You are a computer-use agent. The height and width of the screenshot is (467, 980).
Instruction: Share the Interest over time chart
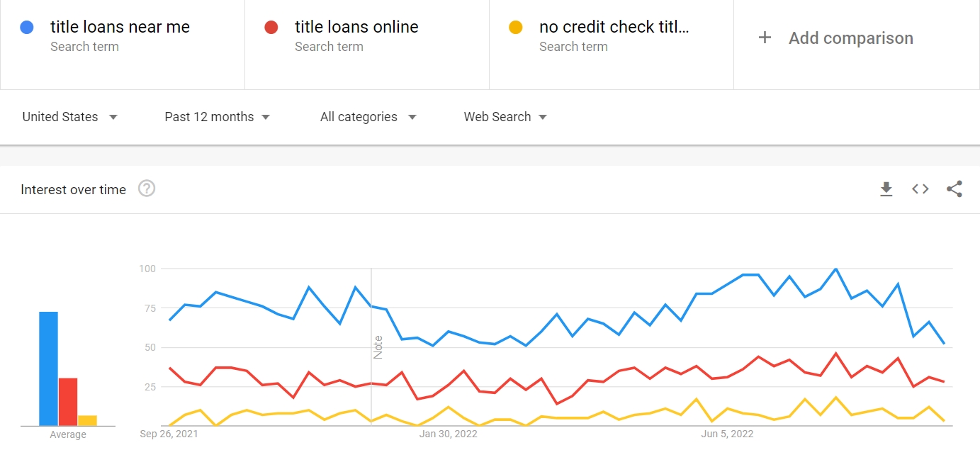(x=954, y=189)
